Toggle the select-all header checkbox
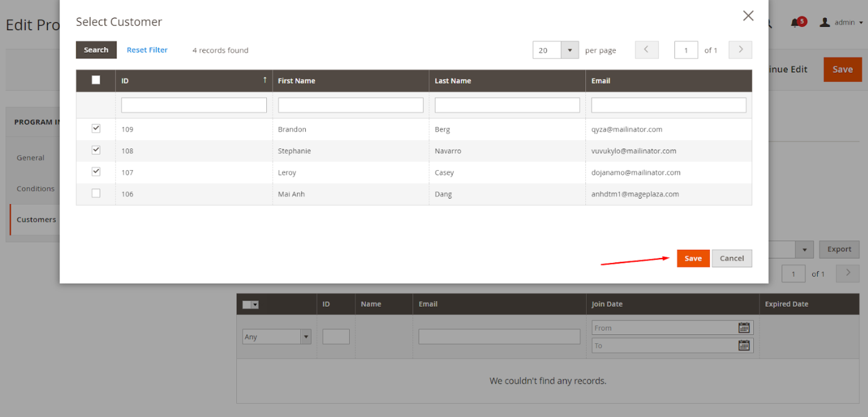868x417 pixels. click(x=96, y=80)
